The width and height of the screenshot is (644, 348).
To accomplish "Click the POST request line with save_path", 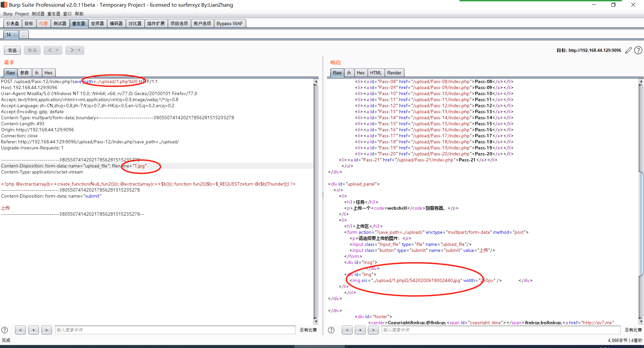I will point(79,81).
